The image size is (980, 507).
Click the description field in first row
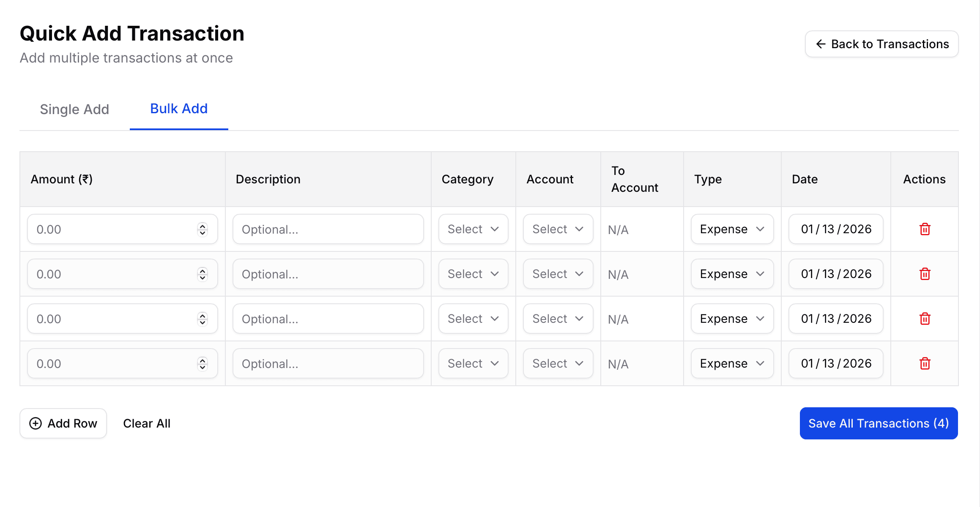[x=328, y=229]
